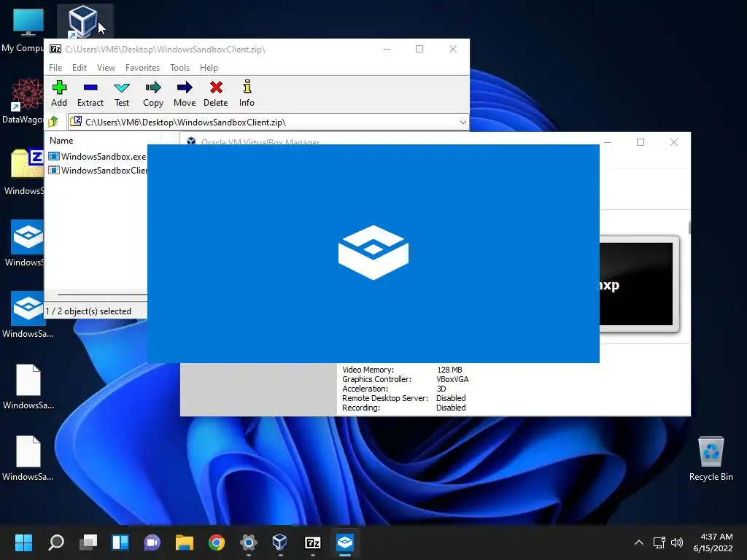The height and width of the screenshot is (560, 747).
Task: Open the Info toolbar icon
Action: click(247, 93)
